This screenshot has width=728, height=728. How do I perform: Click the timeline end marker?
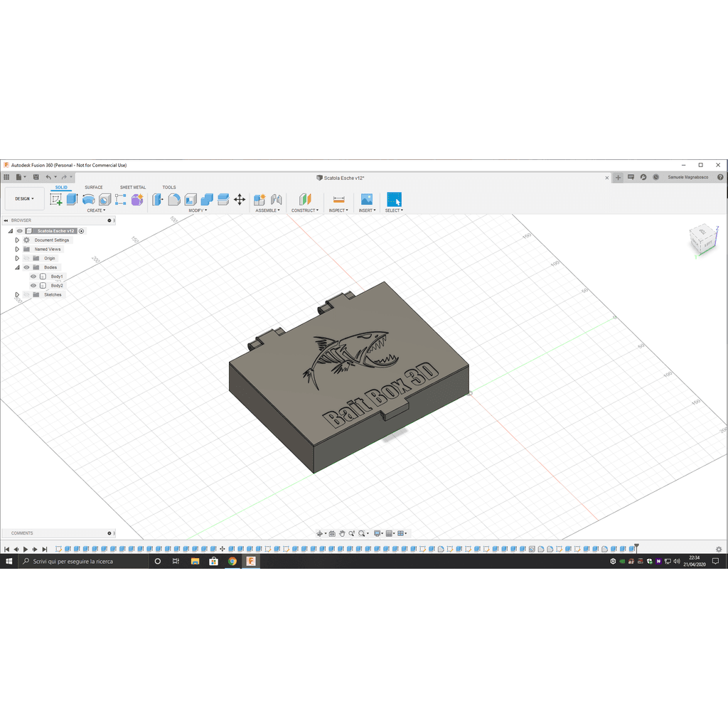coord(636,548)
